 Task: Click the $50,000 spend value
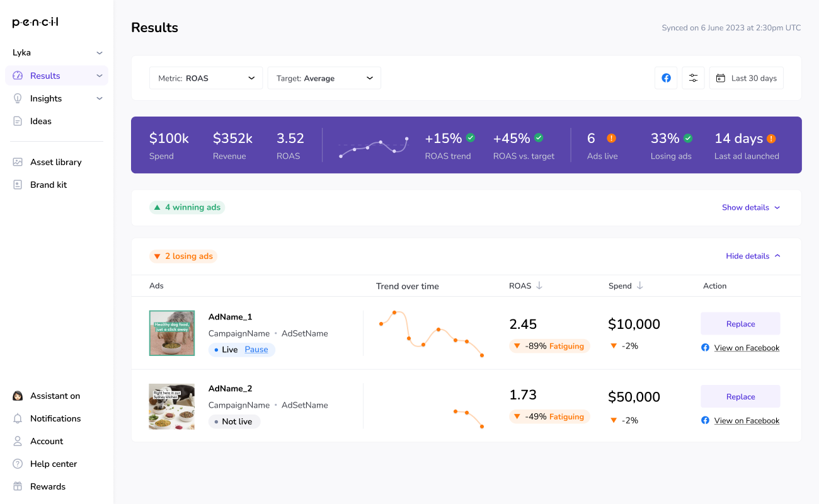coord(634,397)
